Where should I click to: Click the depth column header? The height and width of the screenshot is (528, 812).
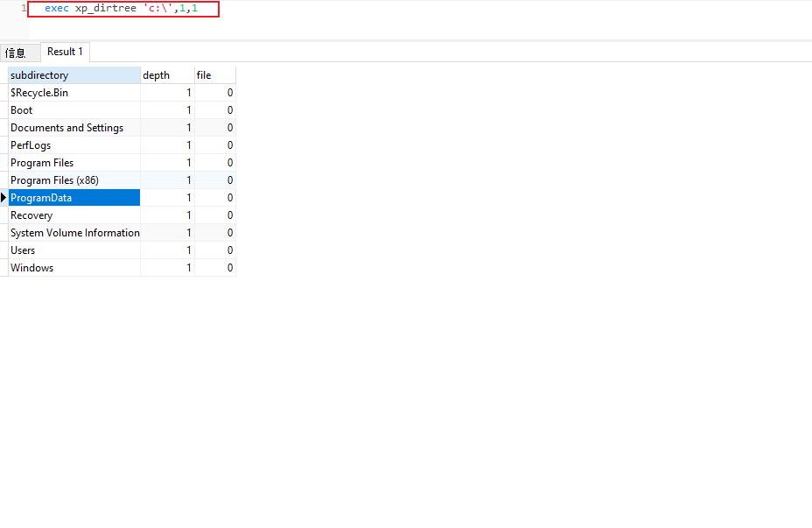click(x=167, y=75)
